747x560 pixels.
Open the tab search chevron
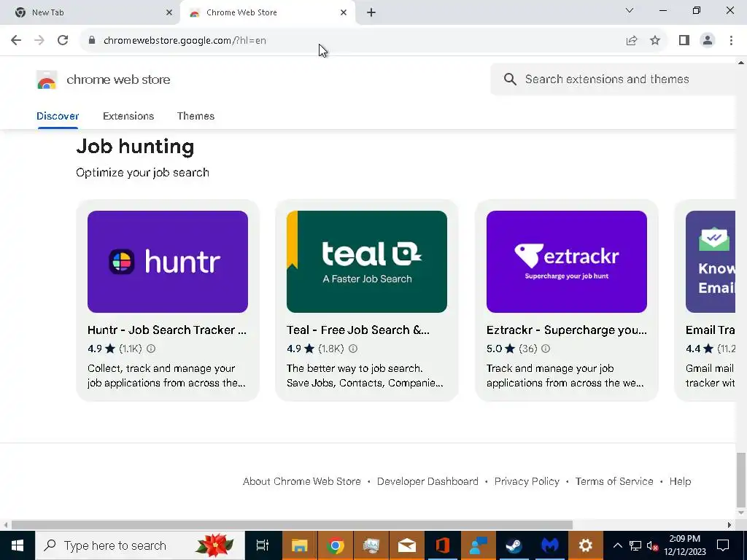coord(630,10)
